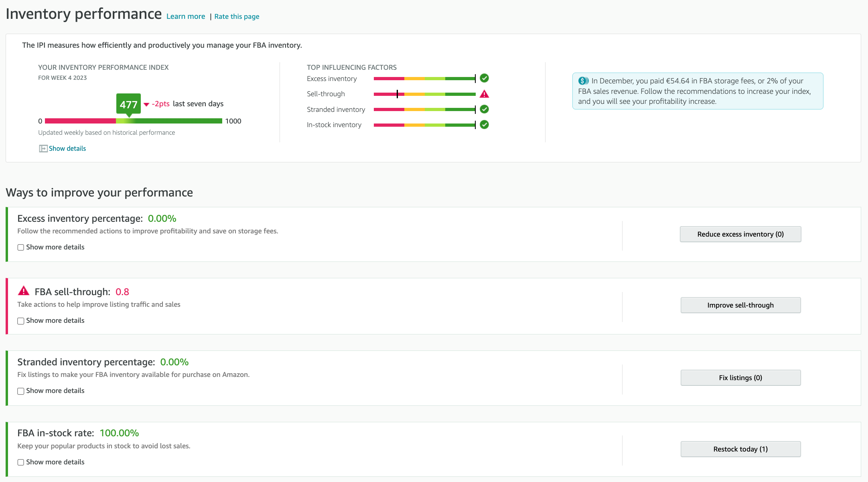The width and height of the screenshot is (868, 482).
Task: Click Updated weekly based on historical performance note
Action: (107, 133)
